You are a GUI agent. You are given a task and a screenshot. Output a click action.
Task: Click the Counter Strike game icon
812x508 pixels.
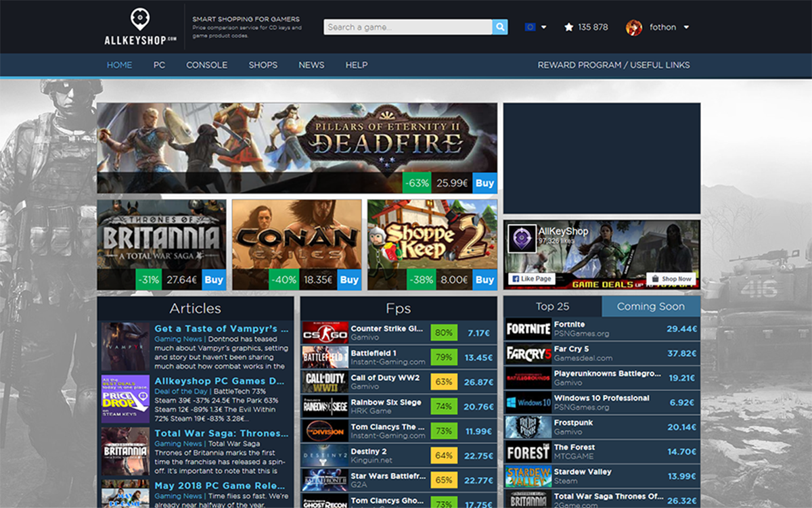[x=325, y=333]
